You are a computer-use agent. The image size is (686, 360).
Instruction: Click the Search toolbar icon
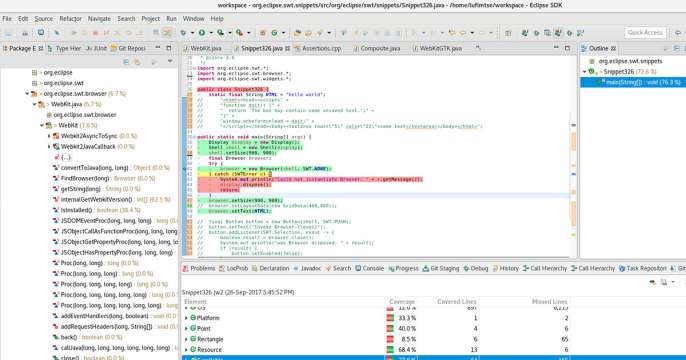pos(320,33)
